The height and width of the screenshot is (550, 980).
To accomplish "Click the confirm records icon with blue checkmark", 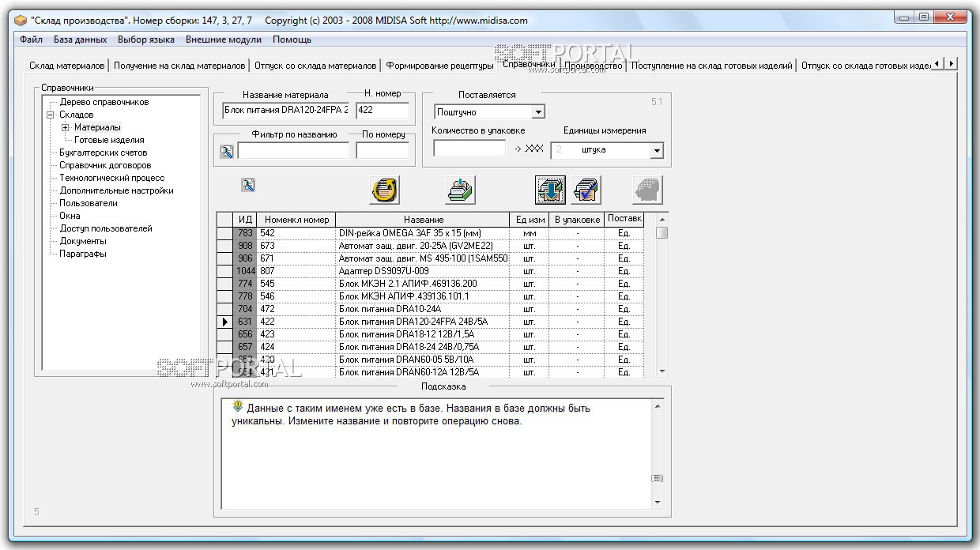I will click(586, 190).
